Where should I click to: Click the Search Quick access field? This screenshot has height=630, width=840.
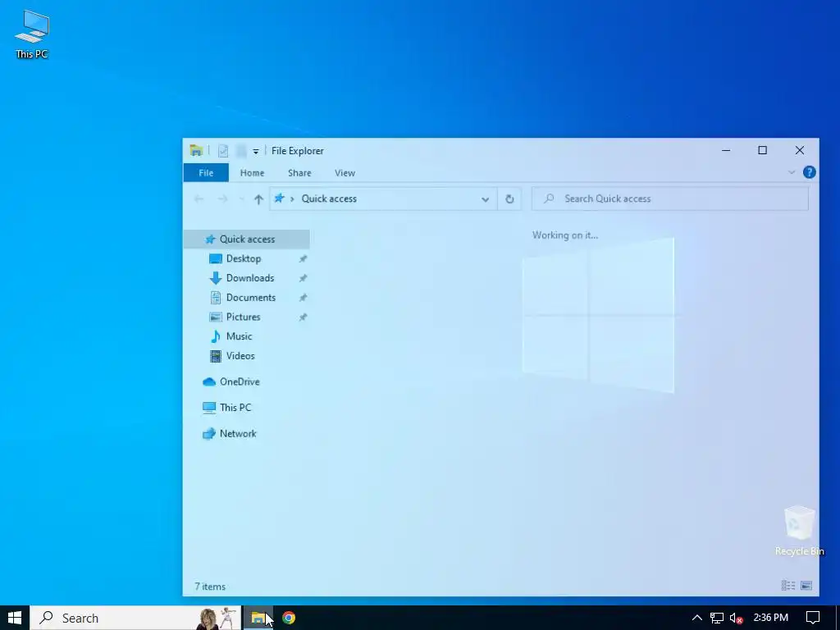tap(669, 199)
